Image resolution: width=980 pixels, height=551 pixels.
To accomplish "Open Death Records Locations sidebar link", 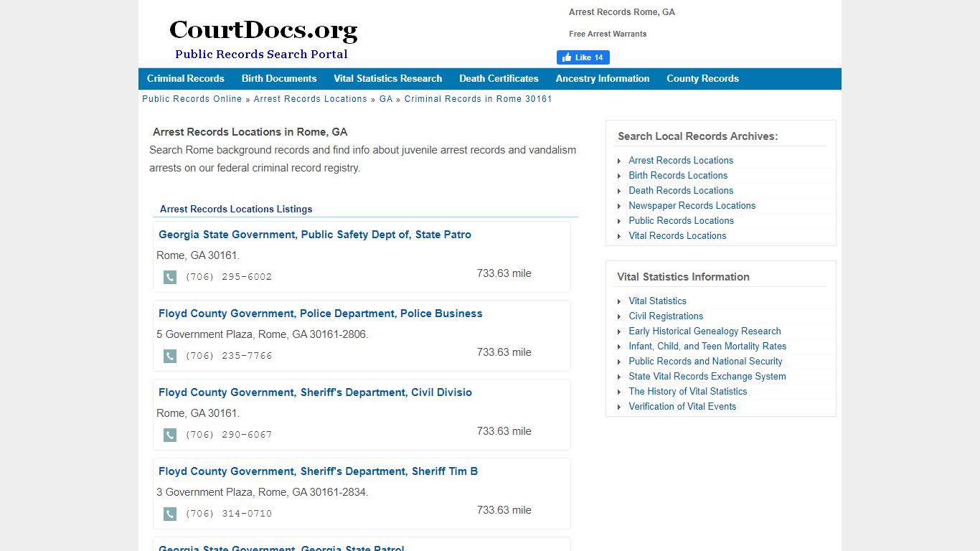I will (681, 190).
